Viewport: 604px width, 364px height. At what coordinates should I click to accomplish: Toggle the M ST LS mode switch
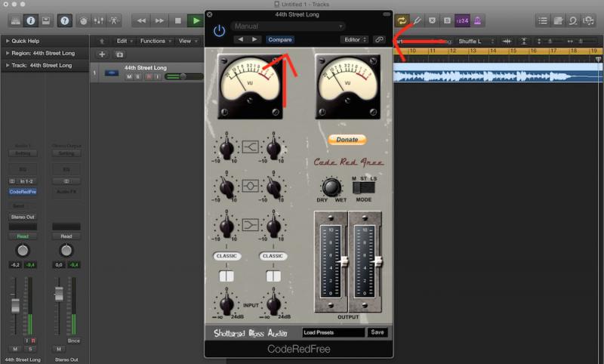pyautogui.click(x=363, y=188)
